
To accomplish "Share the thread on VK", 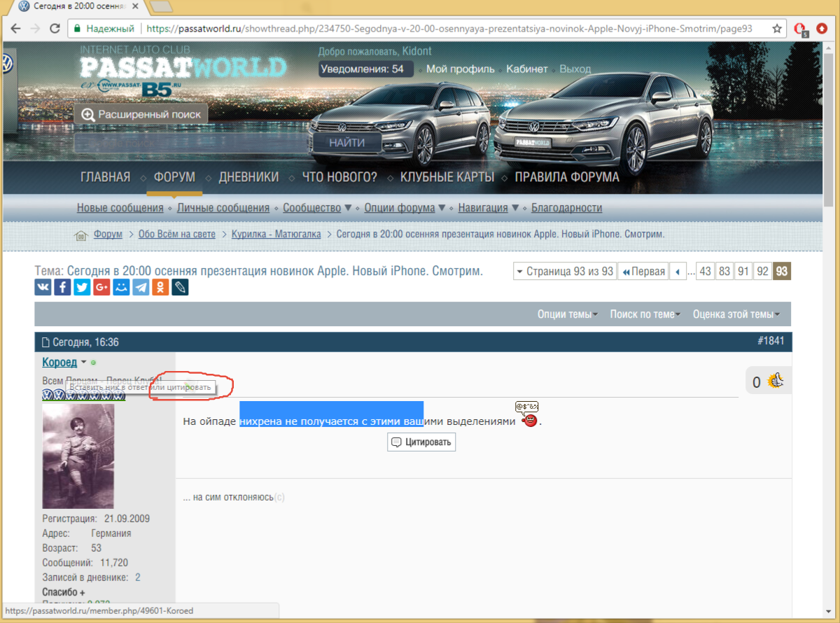I will (43, 287).
